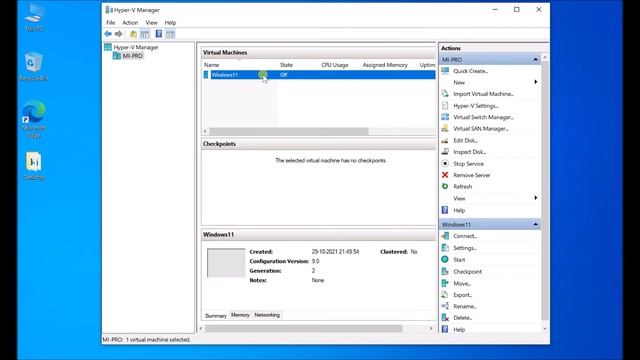
Task: Sort by Assigned Memory column header
Action: tap(385, 65)
